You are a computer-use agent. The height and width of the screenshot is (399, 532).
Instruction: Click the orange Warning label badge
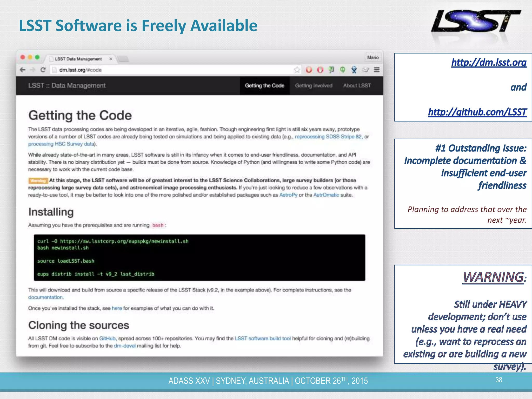[38, 181]
